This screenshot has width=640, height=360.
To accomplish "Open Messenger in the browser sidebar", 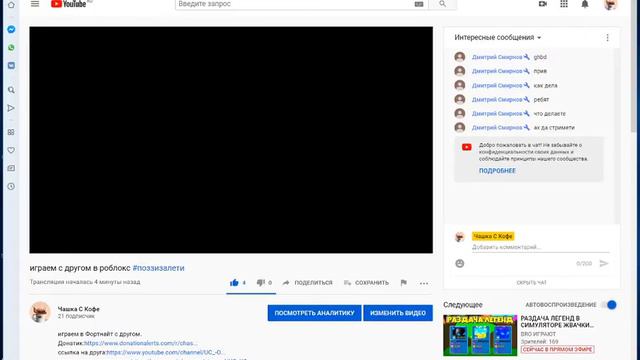I will click(x=11, y=29).
